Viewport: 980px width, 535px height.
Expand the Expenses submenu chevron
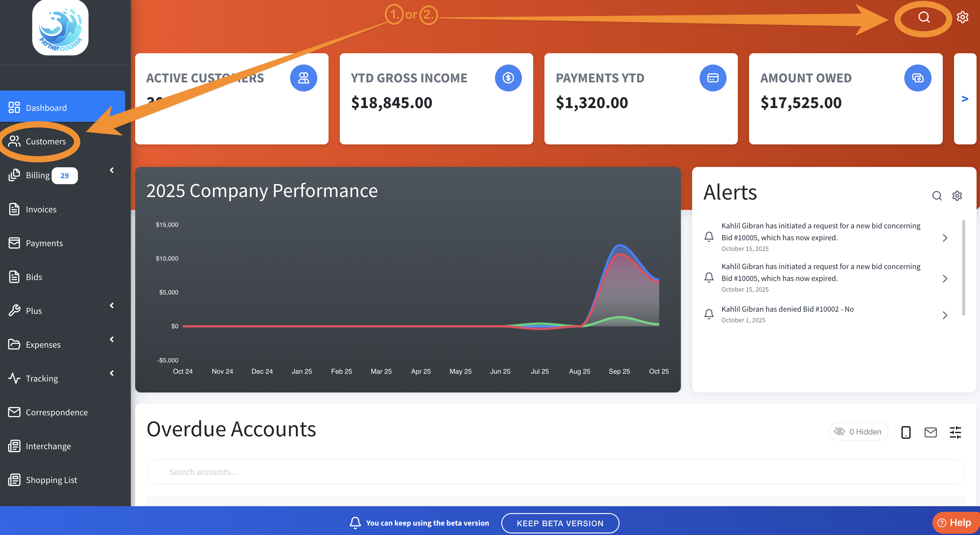[112, 339]
